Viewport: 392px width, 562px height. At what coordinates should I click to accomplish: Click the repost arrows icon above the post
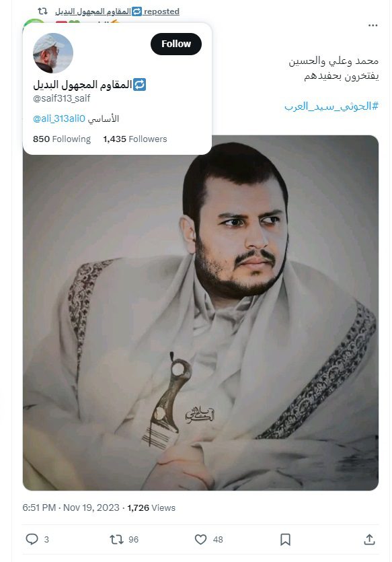pos(42,11)
